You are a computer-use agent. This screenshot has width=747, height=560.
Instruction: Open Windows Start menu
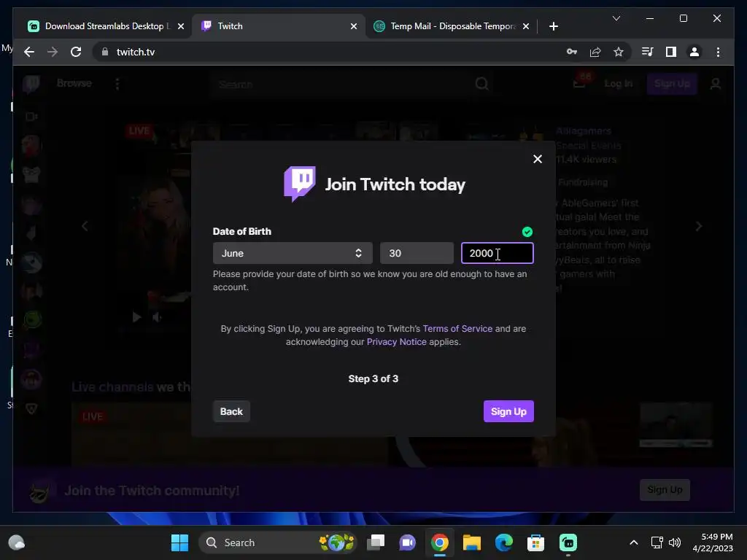pos(179,542)
